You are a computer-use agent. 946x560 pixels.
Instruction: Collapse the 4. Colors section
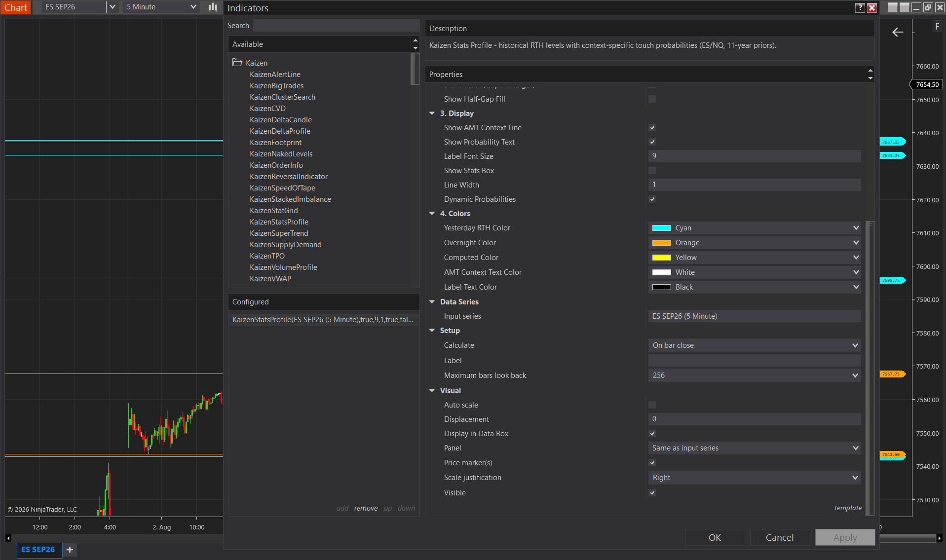[x=432, y=214]
